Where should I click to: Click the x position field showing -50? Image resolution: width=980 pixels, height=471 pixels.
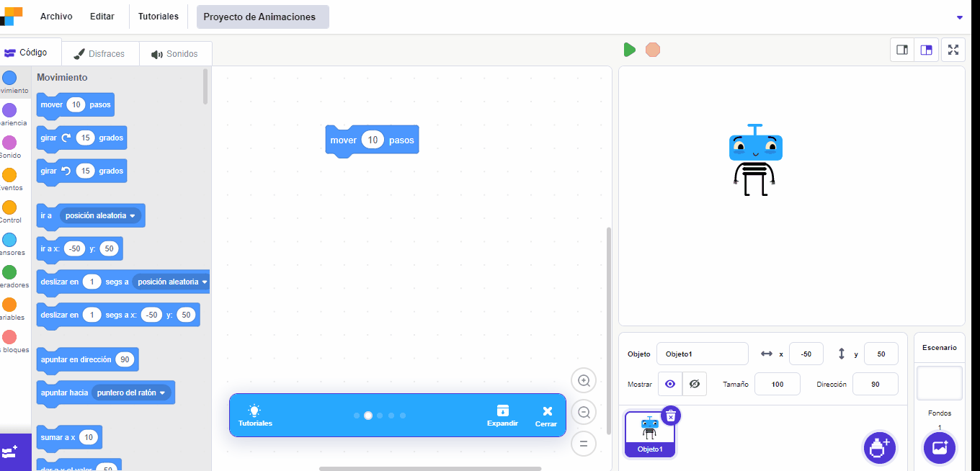pyautogui.click(x=806, y=354)
